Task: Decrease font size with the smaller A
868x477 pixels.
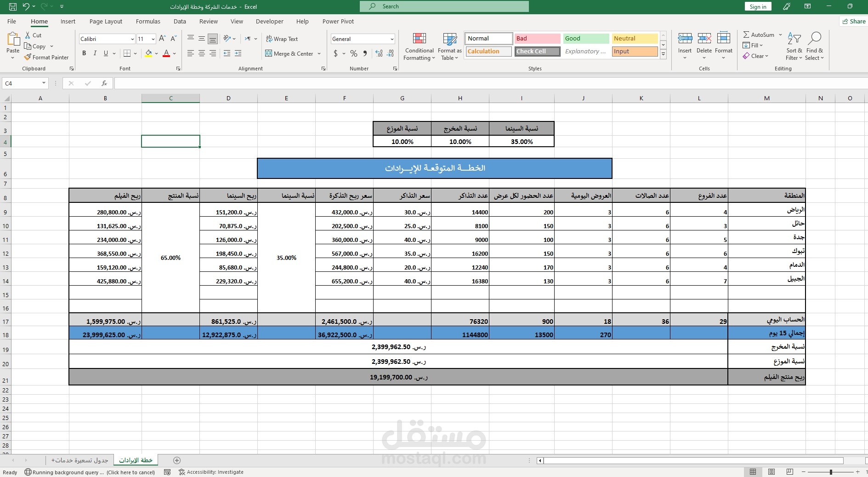Action: [174, 39]
